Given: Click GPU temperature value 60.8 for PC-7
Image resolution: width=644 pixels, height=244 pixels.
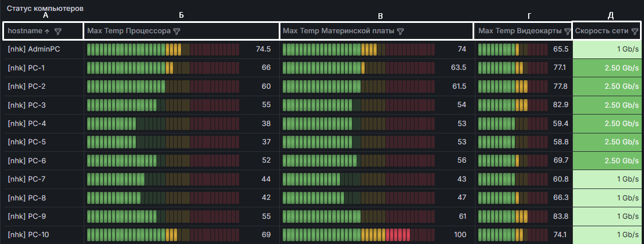Looking at the screenshot, I should [561, 179].
